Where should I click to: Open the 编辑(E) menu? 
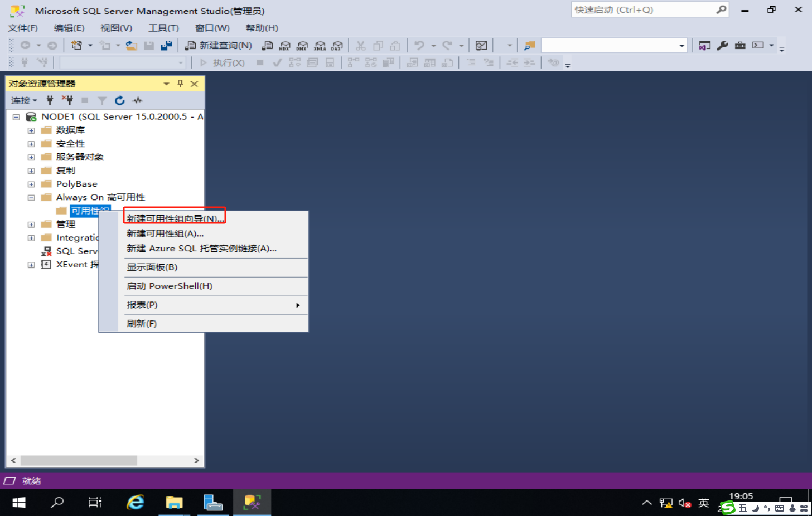pyautogui.click(x=69, y=28)
